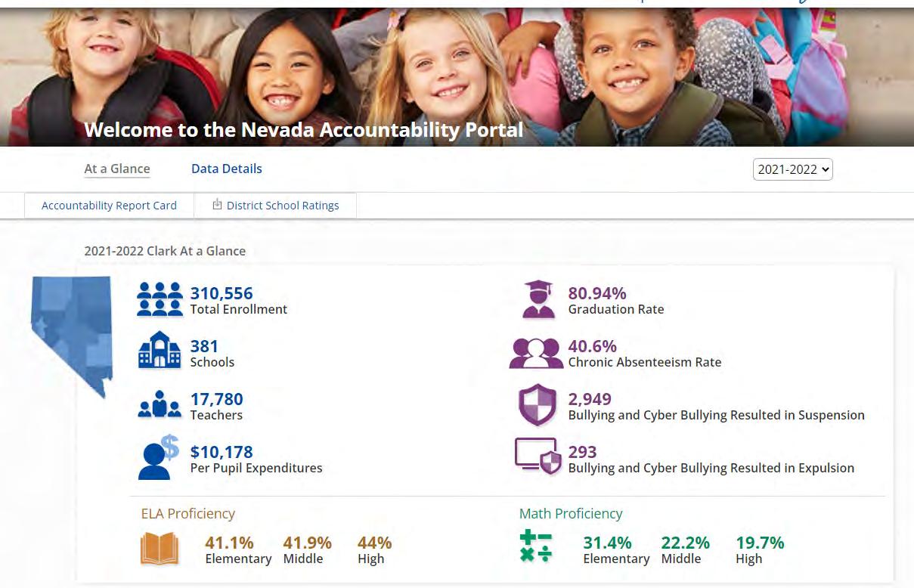Click the Total Enrollment people icon

(x=160, y=299)
